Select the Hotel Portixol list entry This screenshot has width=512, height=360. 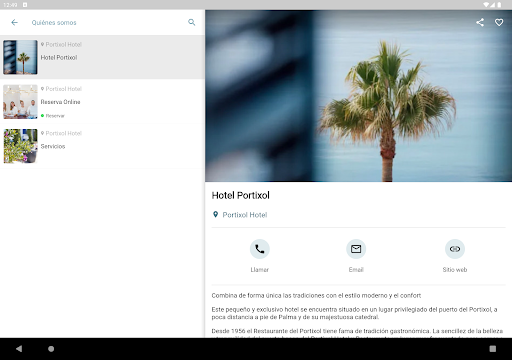(x=102, y=57)
